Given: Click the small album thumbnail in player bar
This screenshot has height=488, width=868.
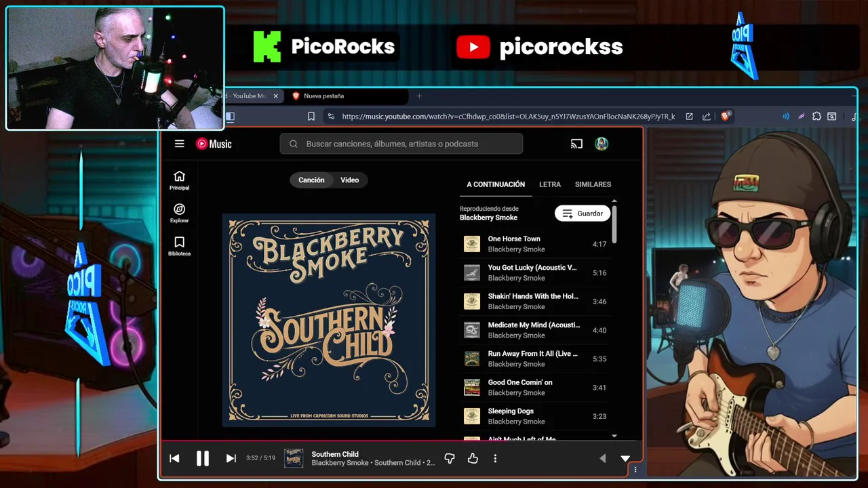Looking at the screenshot, I should [293, 458].
